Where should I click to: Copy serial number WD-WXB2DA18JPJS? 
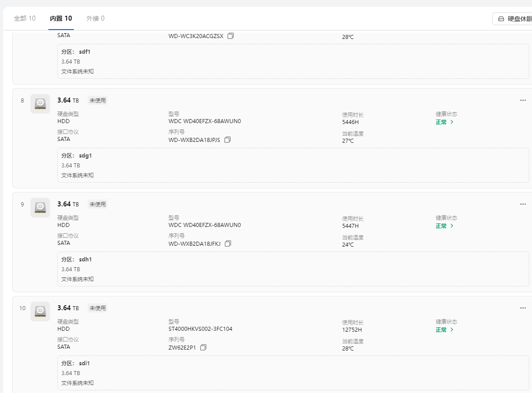(x=227, y=140)
